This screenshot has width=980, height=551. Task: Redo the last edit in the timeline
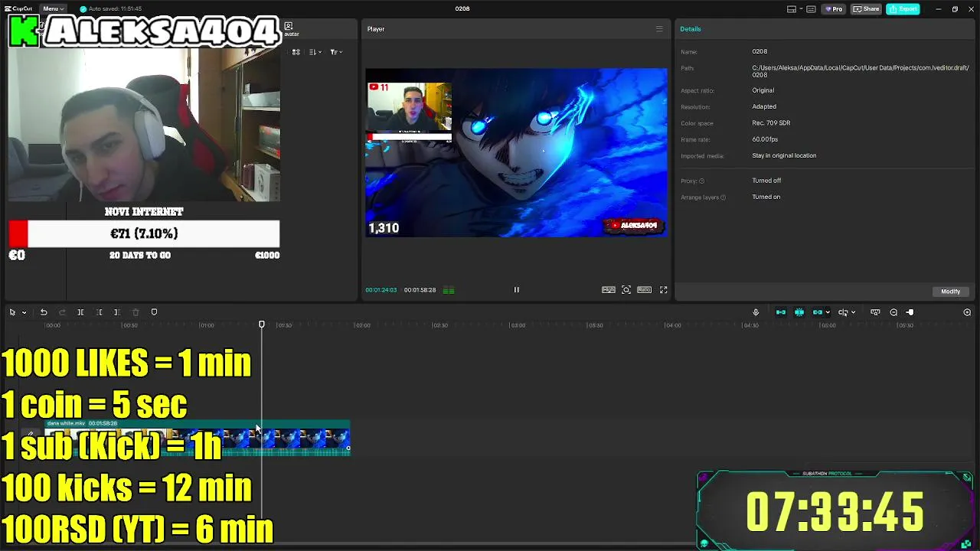pyautogui.click(x=61, y=312)
